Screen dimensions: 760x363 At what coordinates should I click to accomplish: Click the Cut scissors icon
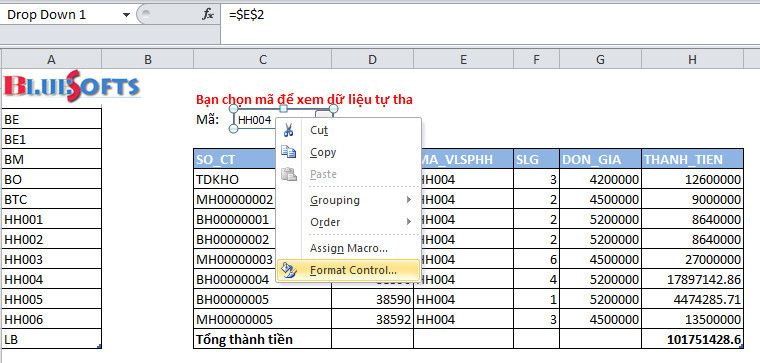[289, 130]
